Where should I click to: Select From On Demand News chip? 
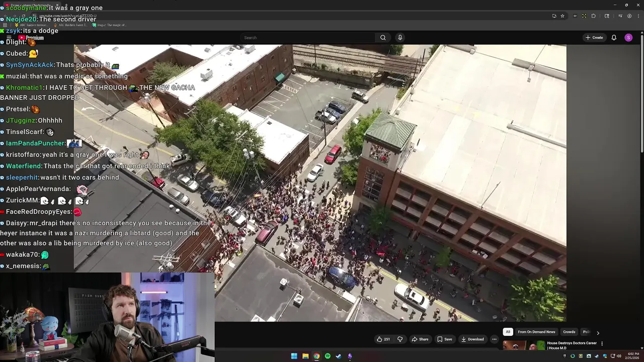536,332
